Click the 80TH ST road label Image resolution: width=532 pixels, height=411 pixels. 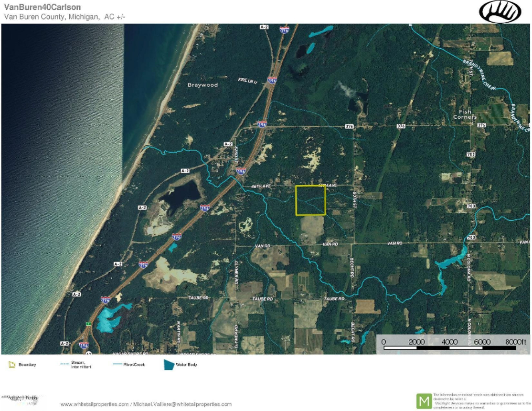(x=354, y=200)
